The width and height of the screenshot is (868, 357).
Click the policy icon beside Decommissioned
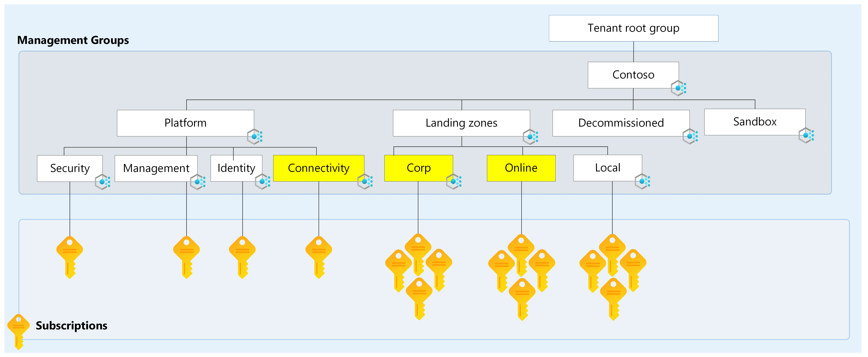[690, 137]
